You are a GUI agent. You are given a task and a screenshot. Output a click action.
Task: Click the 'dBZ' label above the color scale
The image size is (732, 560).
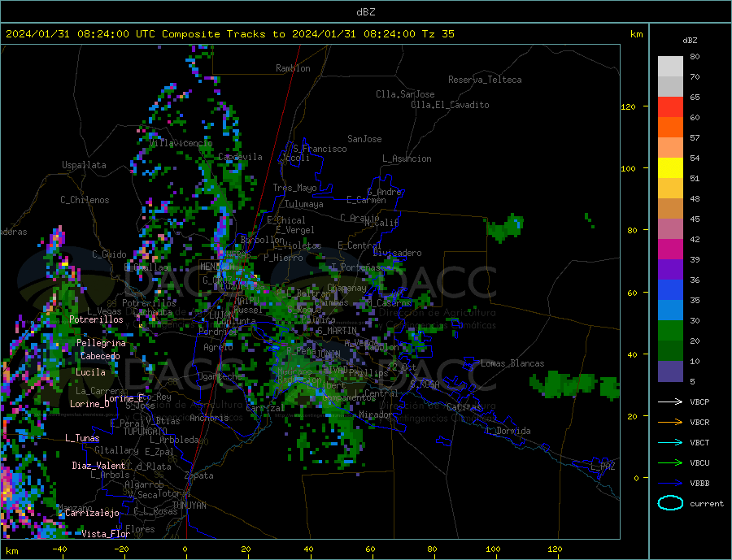690,41
